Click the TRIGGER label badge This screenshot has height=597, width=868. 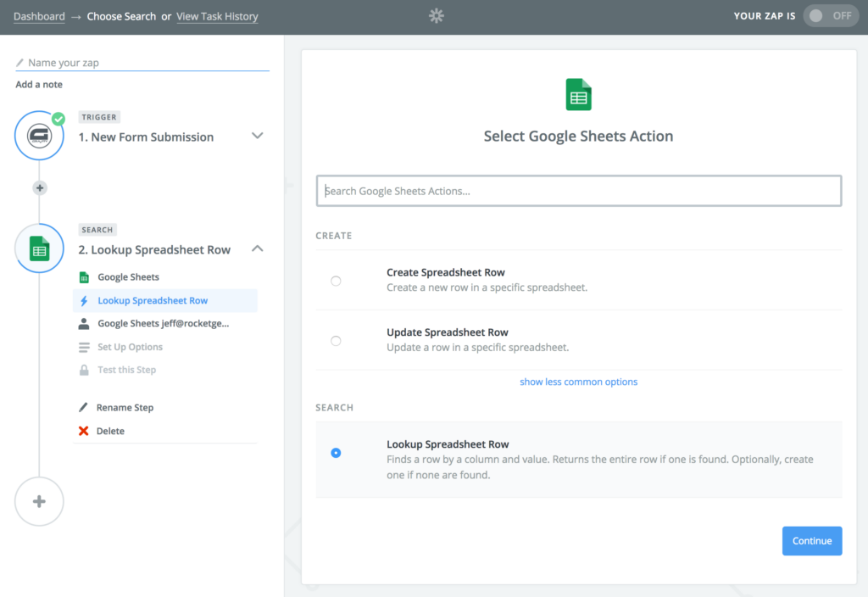pyautogui.click(x=99, y=117)
